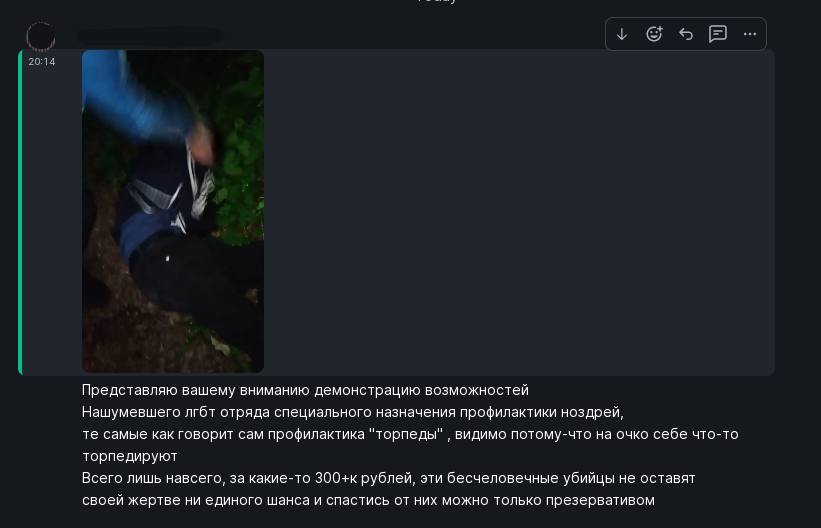Click the single-word line "торпедируют"
Image resolution: width=821 pixels, height=528 pixels.
click(x=130, y=456)
